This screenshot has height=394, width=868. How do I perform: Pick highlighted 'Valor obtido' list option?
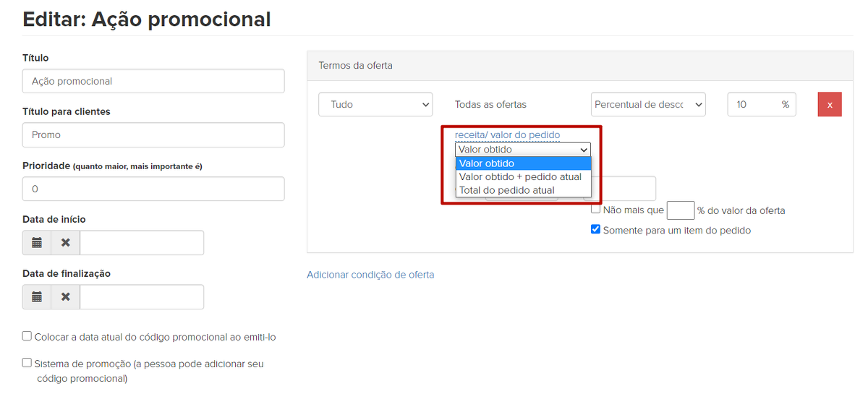pos(487,163)
